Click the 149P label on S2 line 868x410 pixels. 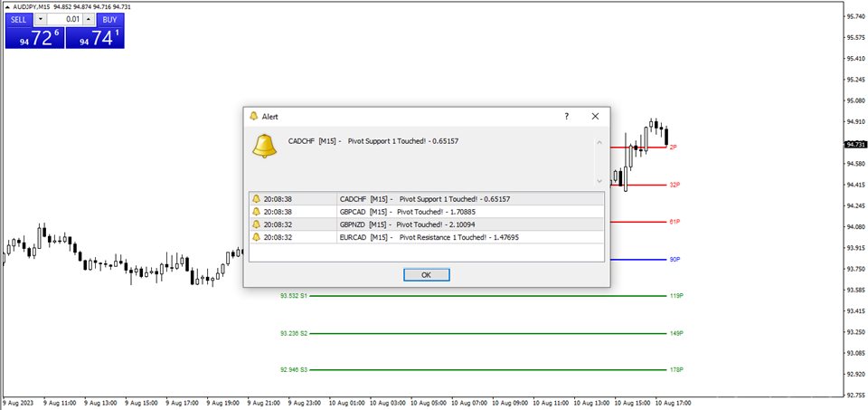pyautogui.click(x=676, y=334)
